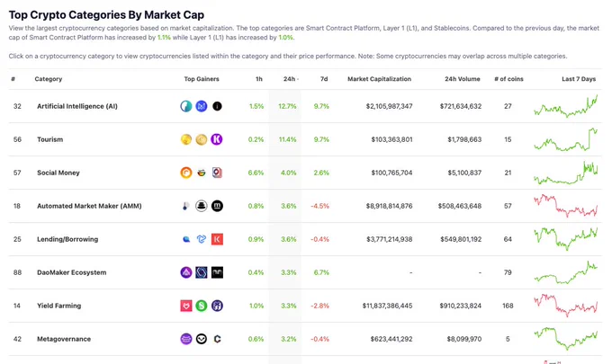Sort by # of coins column header

point(508,79)
